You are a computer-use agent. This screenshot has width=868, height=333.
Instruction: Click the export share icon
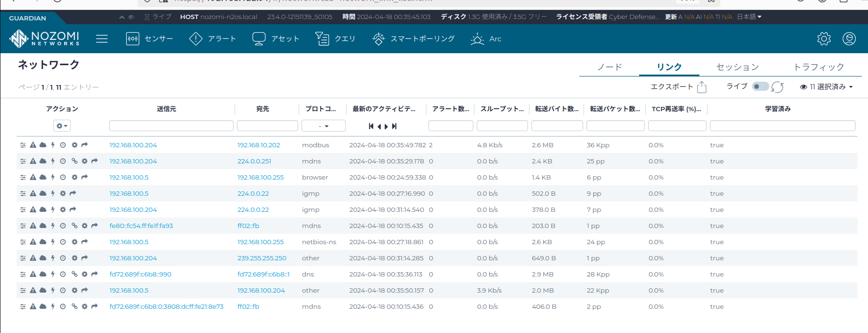point(702,87)
